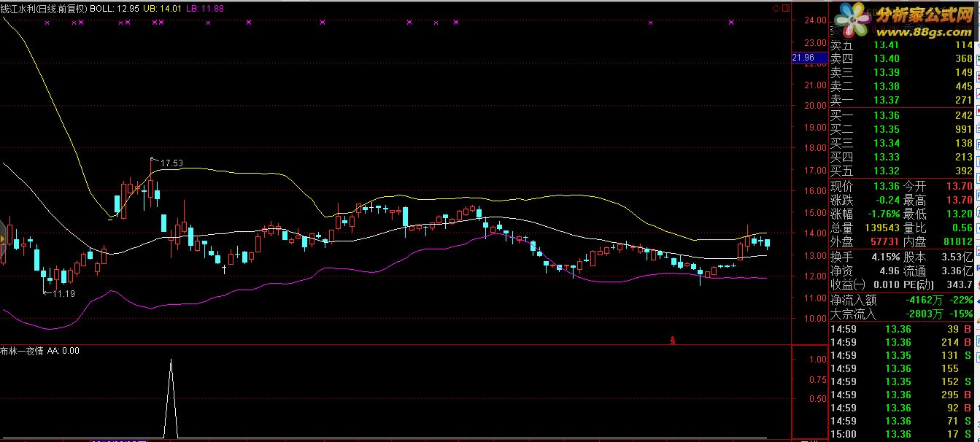Click the 涨幅 -1.76% percent change
Viewport: 980px width, 442px height.
[864, 214]
